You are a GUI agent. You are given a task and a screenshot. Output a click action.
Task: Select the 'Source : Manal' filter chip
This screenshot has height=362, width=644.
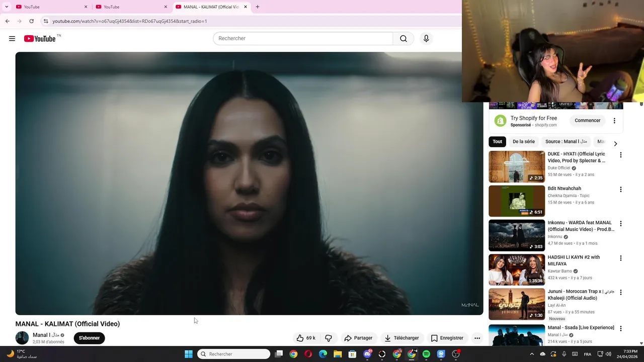coord(566,141)
